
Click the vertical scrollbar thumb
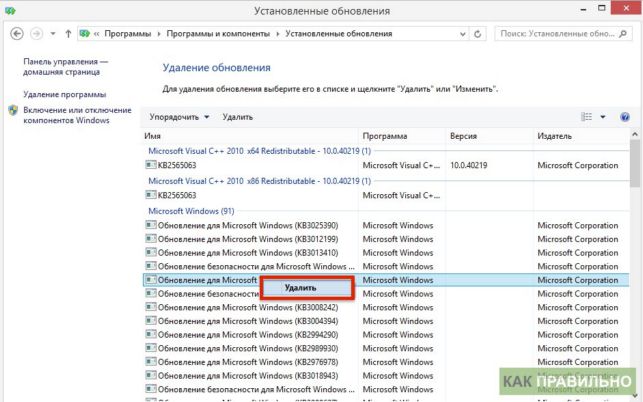pyautogui.click(x=635, y=163)
